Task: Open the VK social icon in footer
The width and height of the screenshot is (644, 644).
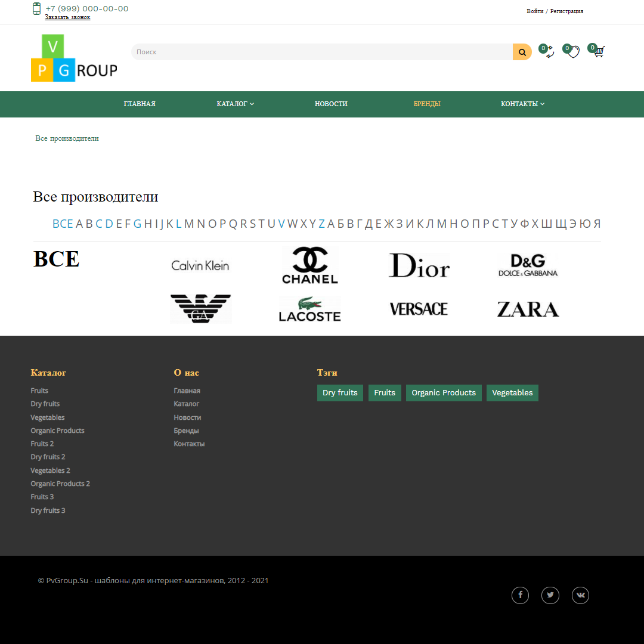Action: 580,595
